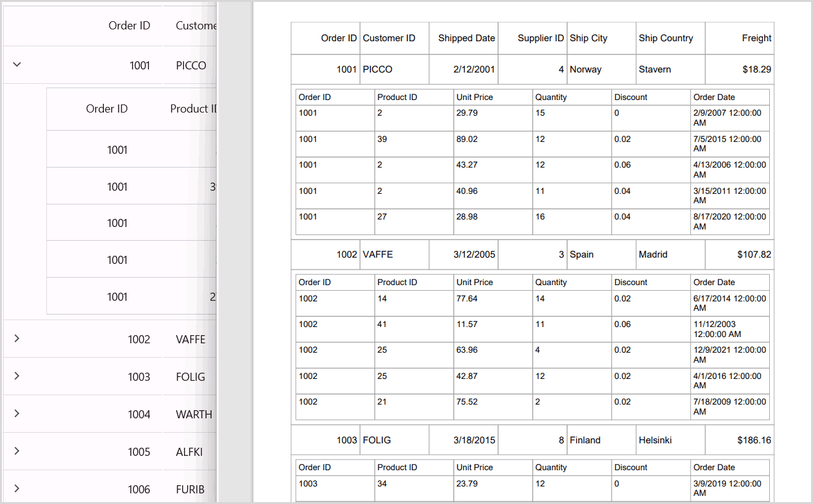Expand the row for order 1005 ALFKI

click(17, 451)
